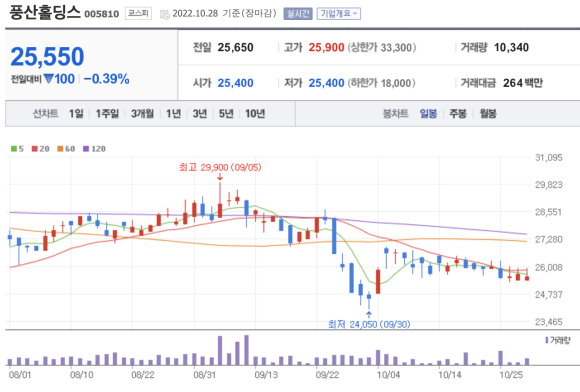This screenshot has height=392, width=580.
Task: Click the 상한가 33,300 text
Action: pos(382,47)
